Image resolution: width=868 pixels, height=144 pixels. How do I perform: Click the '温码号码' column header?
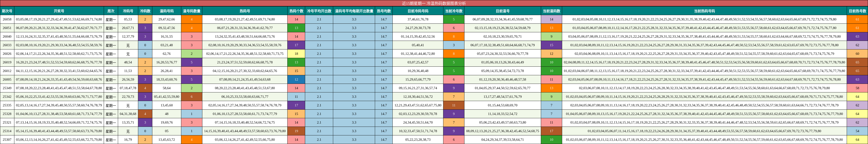(167, 11)
